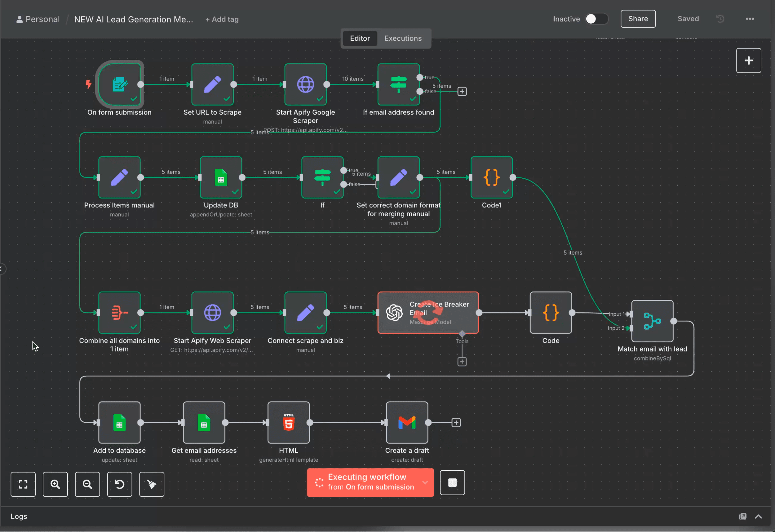Open the three-dot workflow options menu
Image resolution: width=775 pixels, height=532 pixels.
point(750,19)
